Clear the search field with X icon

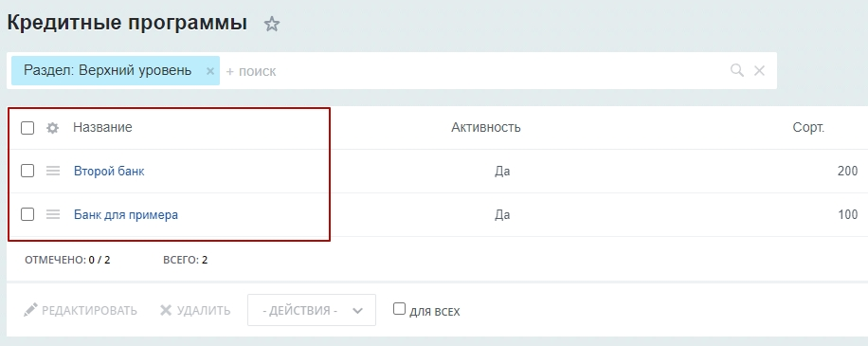[760, 70]
